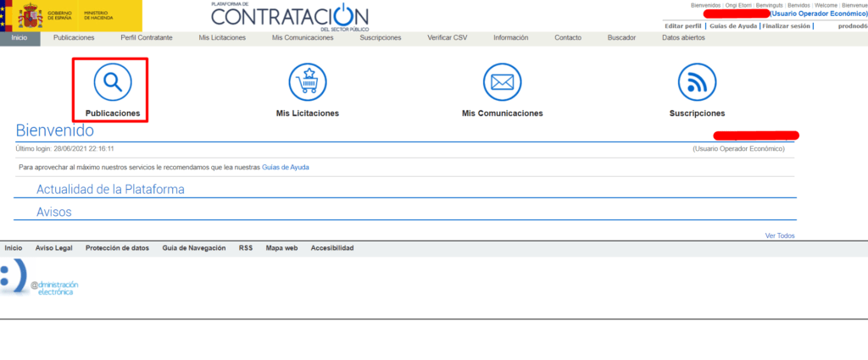This screenshot has height=360, width=868.
Task: Open Mis Comunicaciones envelope icon
Action: tap(503, 82)
